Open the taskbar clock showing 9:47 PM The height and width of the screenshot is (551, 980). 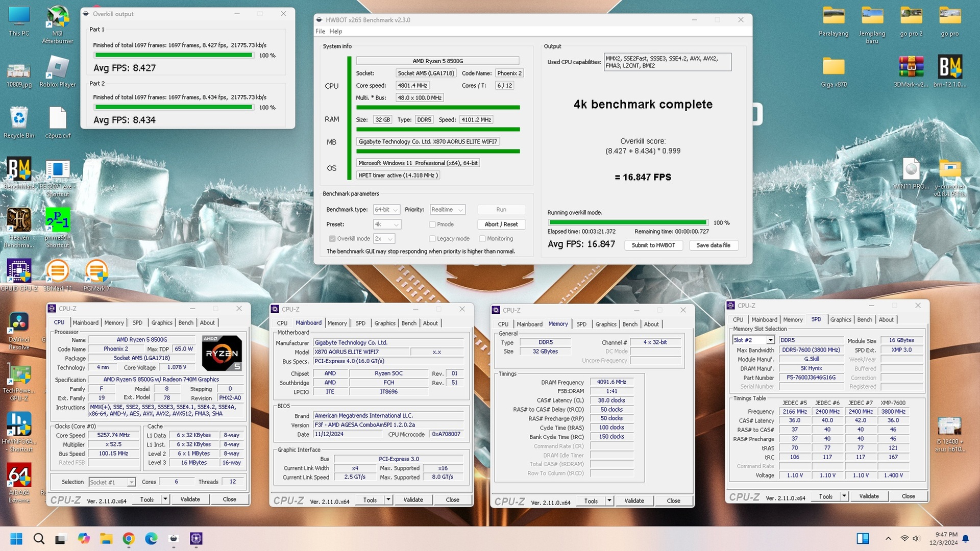[x=943, y=538]
